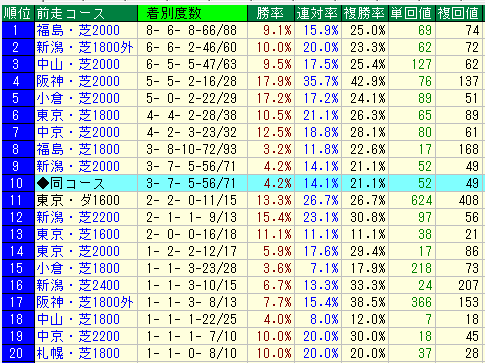Click record 2- 0- 0-16/18
This screenshot has height=363, width=485.
[x=192, y=235]
